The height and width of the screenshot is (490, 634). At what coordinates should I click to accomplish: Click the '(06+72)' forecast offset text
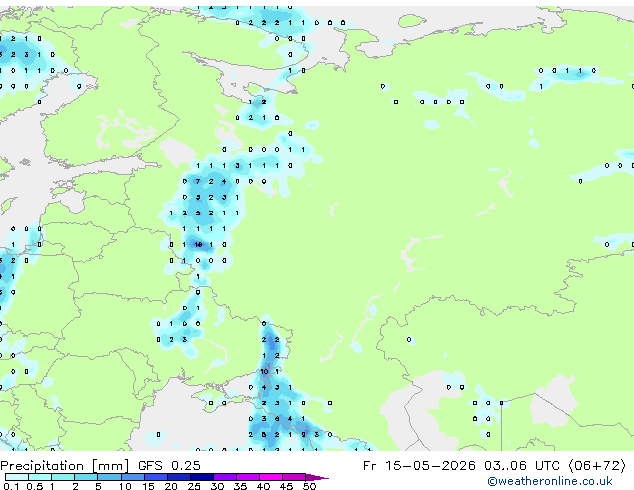[x=597, y=466]
